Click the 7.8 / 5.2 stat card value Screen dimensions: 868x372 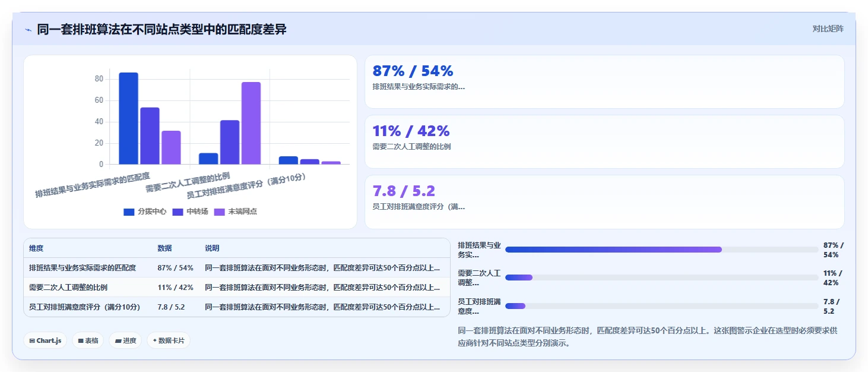(404, 191)
